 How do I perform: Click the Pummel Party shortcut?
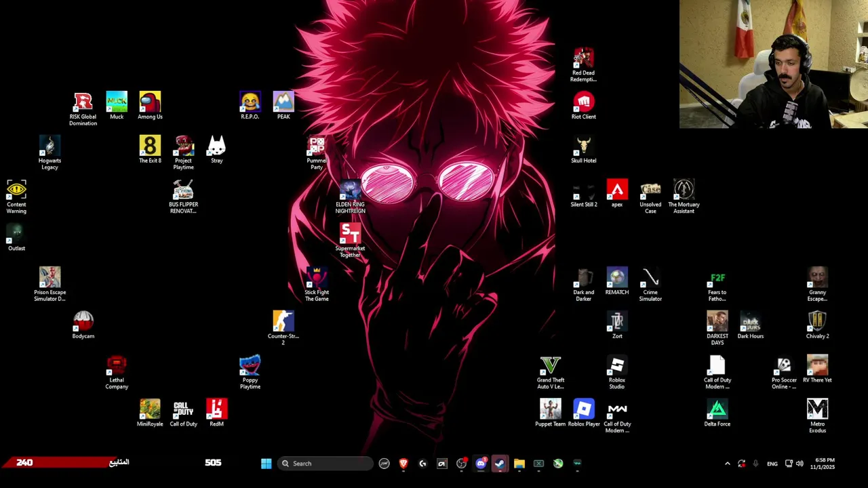click(x=317, y=153)
